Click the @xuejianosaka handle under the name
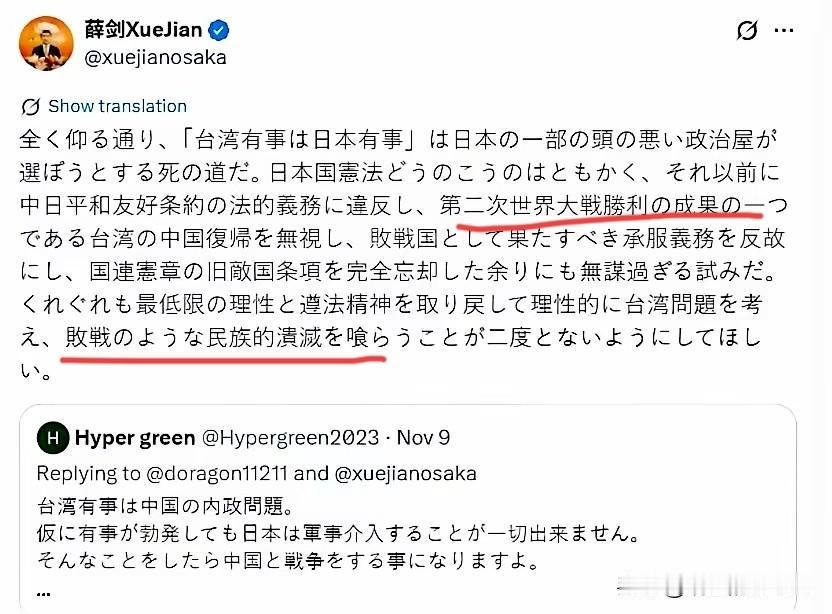 (x=155, y=57)
